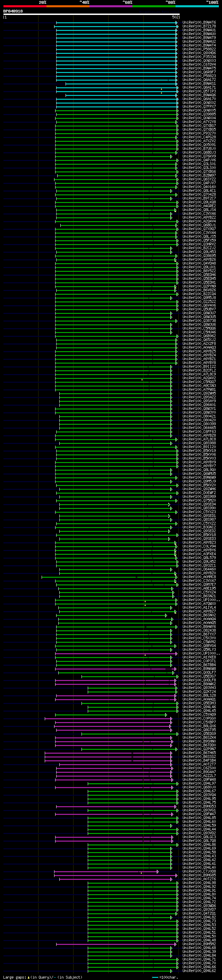Select the UniRef100_B9N6W9 label
This screenshot has width=222, height=980.
pos(199,477)
